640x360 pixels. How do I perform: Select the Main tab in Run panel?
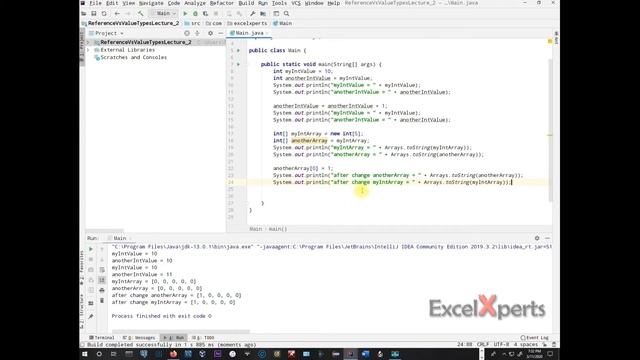point(119,238)
